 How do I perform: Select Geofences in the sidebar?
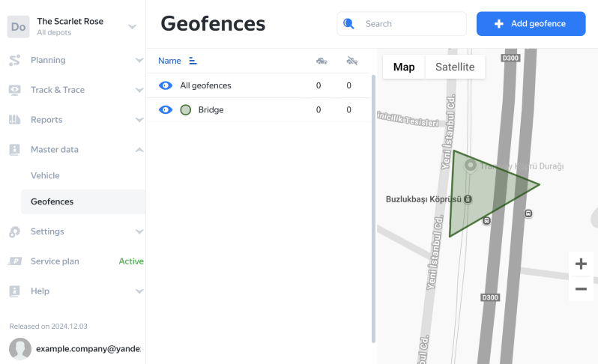pyautogui.click(x=52, y=201)
